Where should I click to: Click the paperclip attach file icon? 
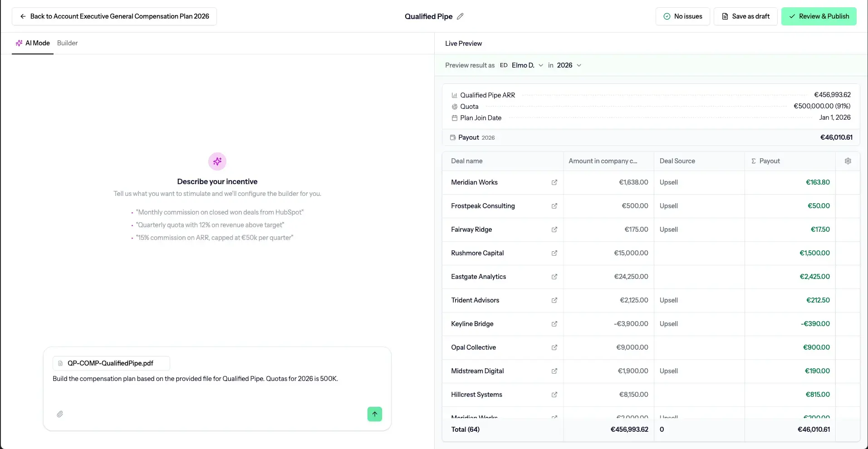tap(60, 414)
